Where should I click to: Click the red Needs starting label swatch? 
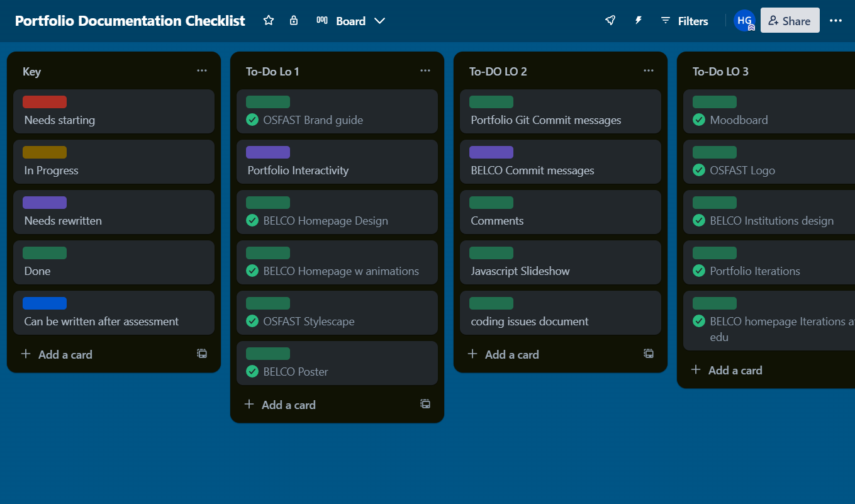point(44,101)
